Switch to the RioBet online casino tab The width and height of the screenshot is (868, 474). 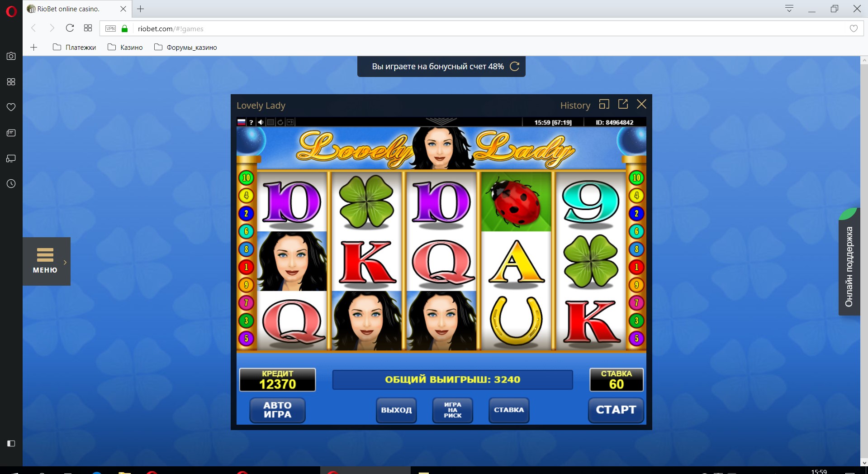point(76,9)
